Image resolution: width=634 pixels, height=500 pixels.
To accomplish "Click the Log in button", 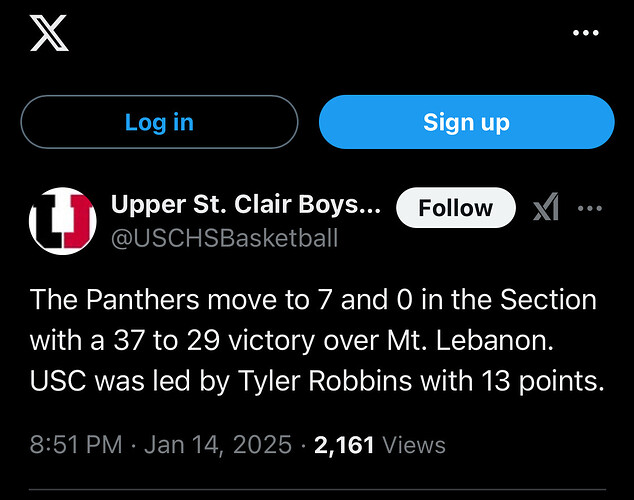I will pos(159,122).
